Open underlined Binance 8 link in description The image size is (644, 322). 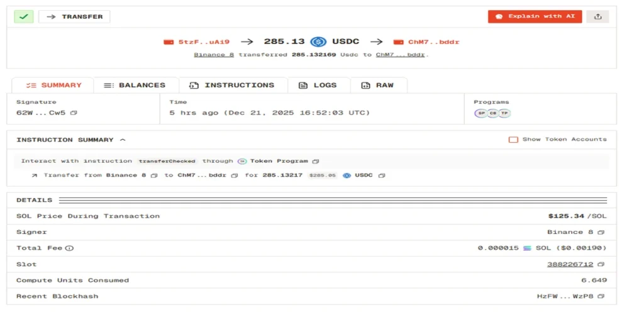pos(214,55)
